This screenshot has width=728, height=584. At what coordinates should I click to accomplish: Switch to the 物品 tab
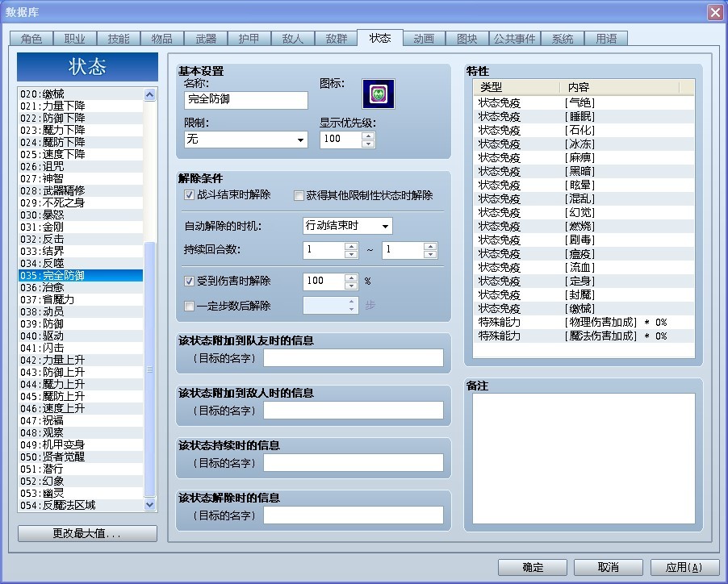coord(162,39)
